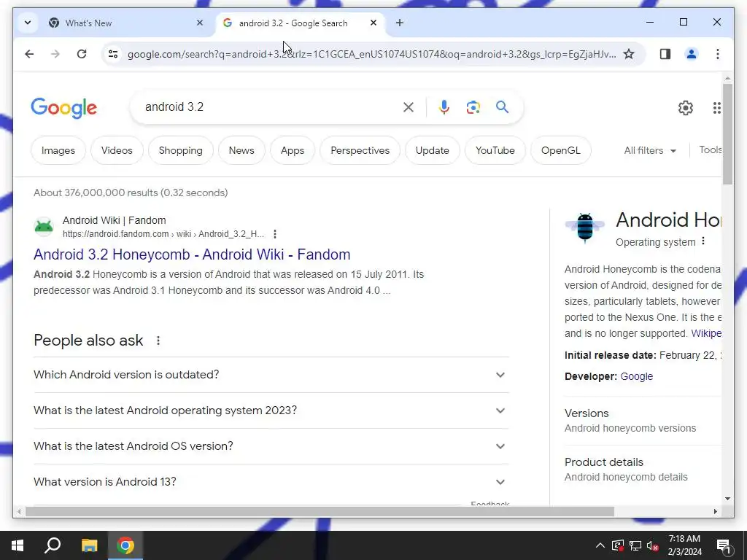Select the Perspectives filter chip

coord(360,150)
